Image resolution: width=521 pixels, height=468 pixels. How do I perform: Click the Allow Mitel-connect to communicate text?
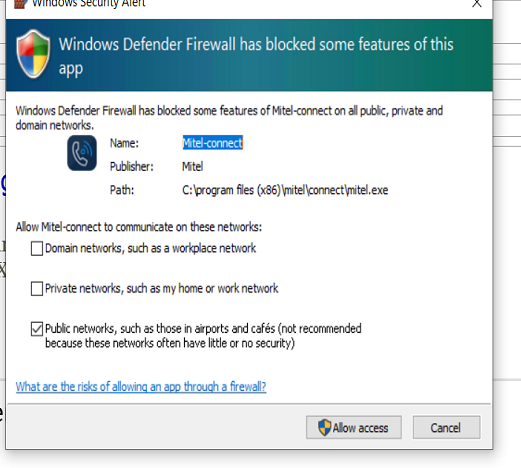139,227
